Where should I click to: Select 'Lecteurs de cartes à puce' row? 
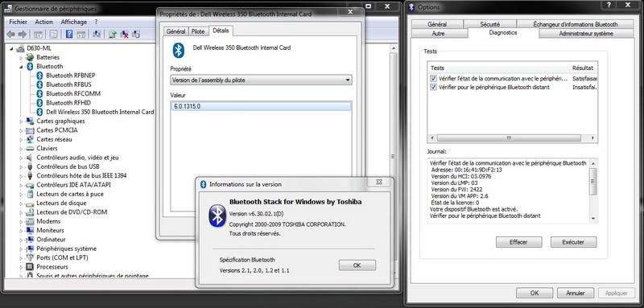[x=70, y=194]
